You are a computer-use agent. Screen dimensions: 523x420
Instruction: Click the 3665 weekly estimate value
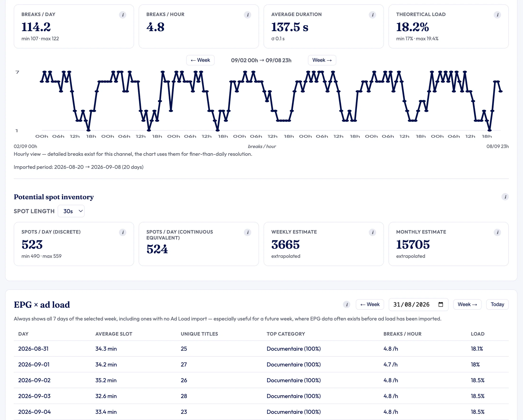[285, 244]
